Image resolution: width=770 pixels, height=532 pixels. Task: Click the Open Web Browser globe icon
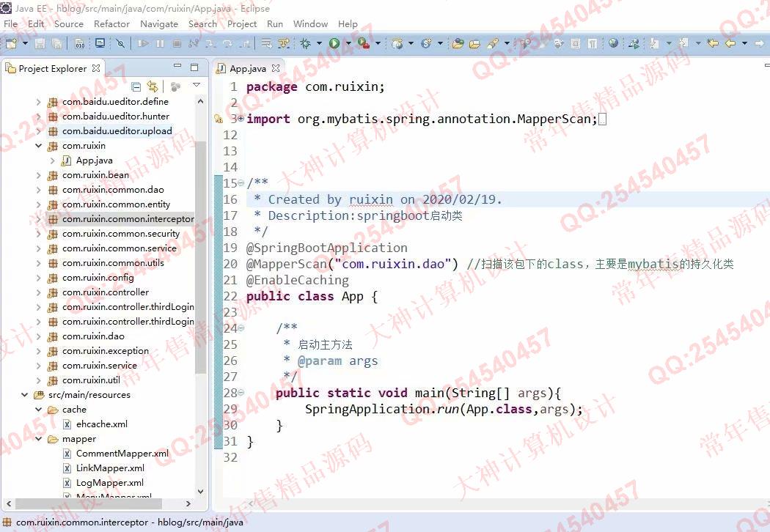pos(613,43)
